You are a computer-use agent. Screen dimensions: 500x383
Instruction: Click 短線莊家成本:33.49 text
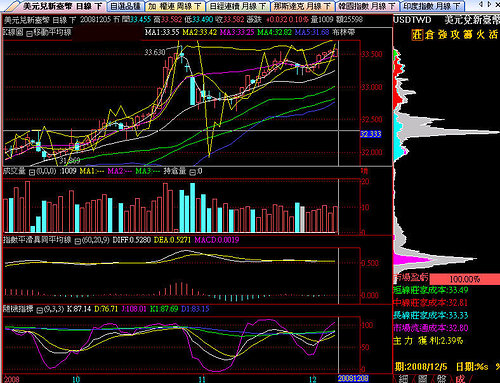[431, 290]
